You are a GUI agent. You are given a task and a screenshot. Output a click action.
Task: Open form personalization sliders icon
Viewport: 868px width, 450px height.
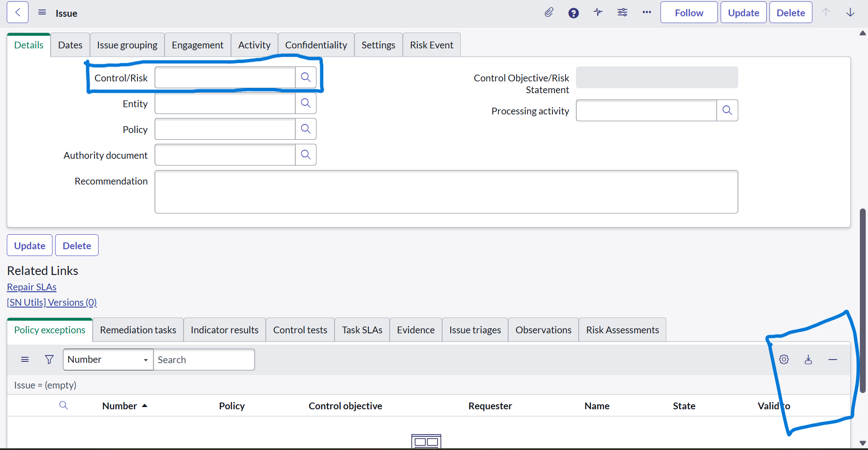pyautogui.click(x=623, y=13)
